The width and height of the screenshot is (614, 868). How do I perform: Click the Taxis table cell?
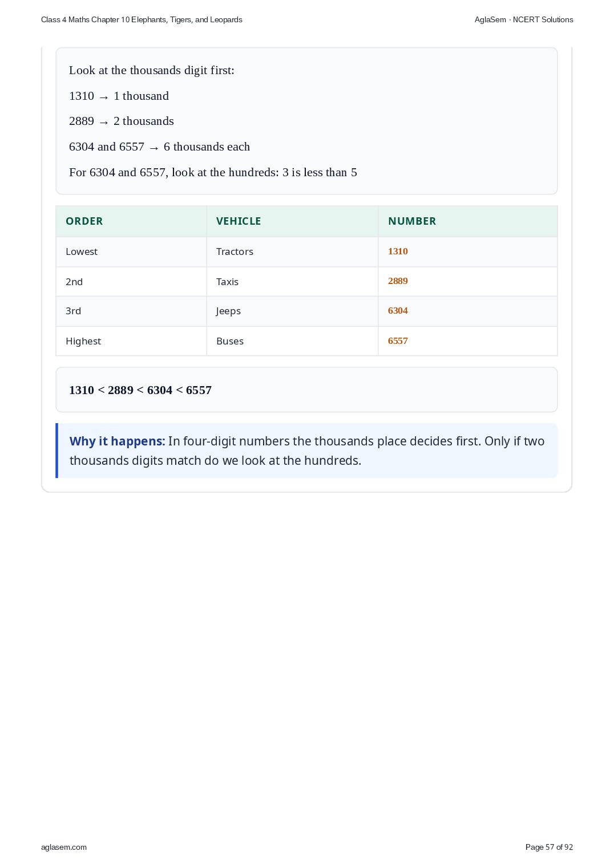tap(292, 282)
